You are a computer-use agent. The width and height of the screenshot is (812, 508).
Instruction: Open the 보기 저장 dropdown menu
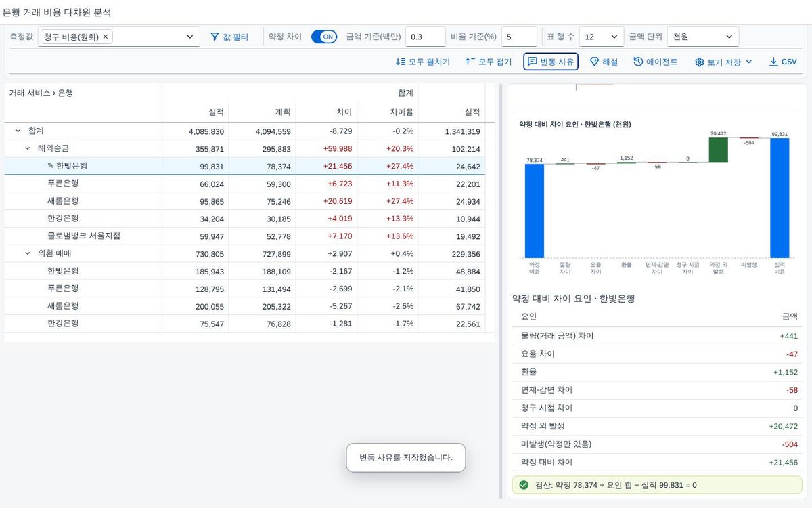723,62
